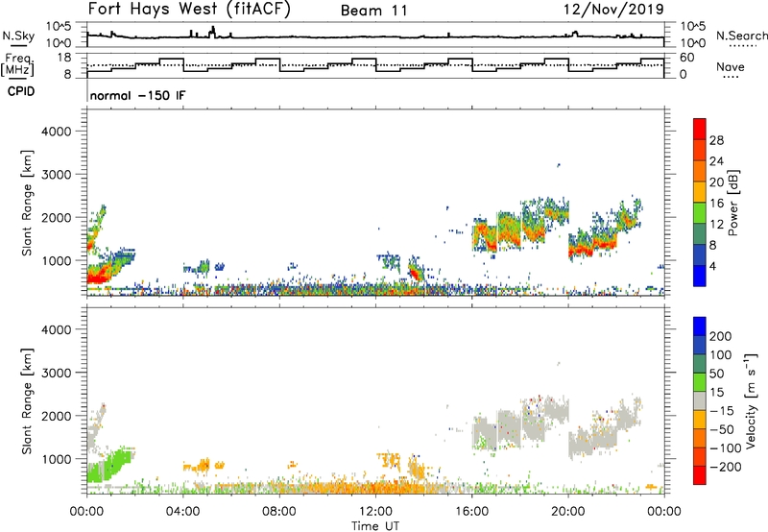Click the '4000' tick in the power panel
768x532 pixels.
click(x=57, y=132)
